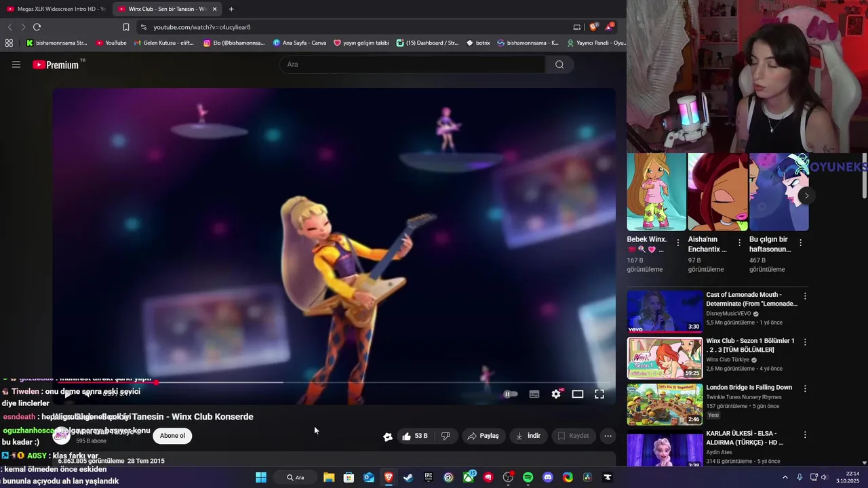Open Spotify from the taskbar
Image resolution: width=868 pixels, height=488 pixels.
tap(528, 477)
